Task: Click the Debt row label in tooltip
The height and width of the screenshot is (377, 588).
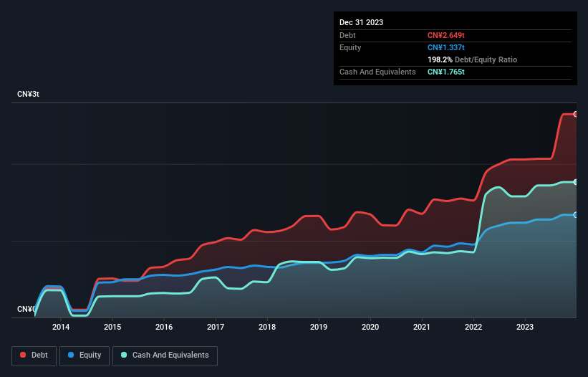Action: tap(347, 35)
